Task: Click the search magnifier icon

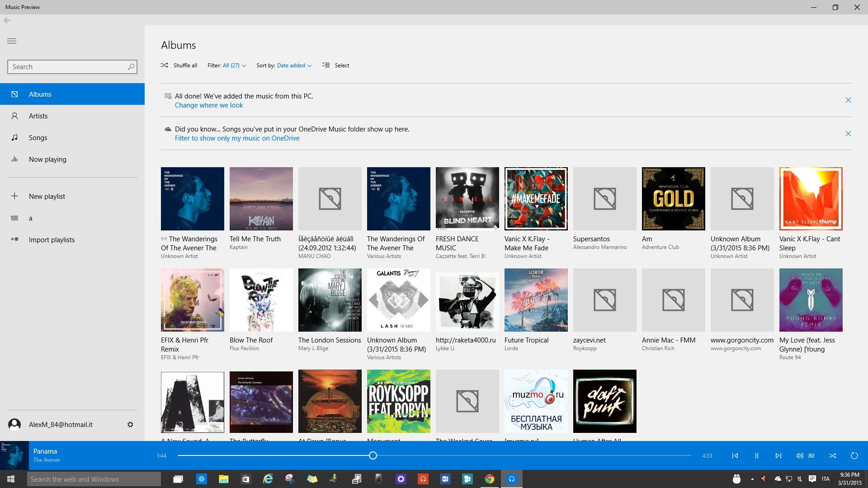Action: (x=131, y=67)
